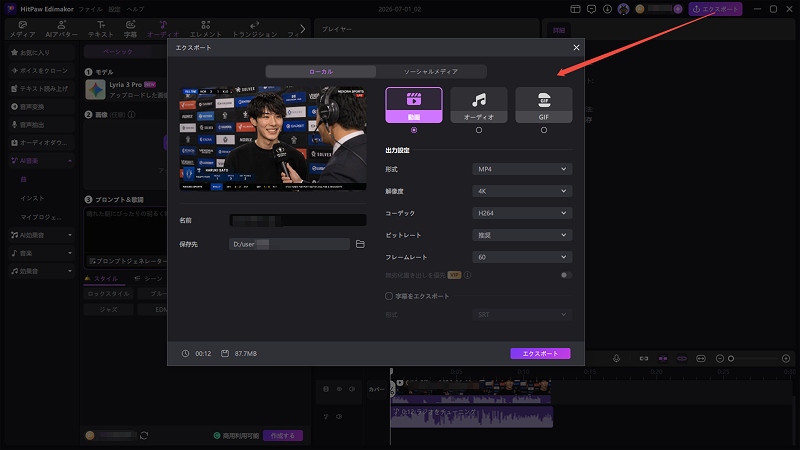Image resolution: width=800 pixels, height=450 pixels.
Task: Zoom in timeline with plus icon
Action: (786, 359)
